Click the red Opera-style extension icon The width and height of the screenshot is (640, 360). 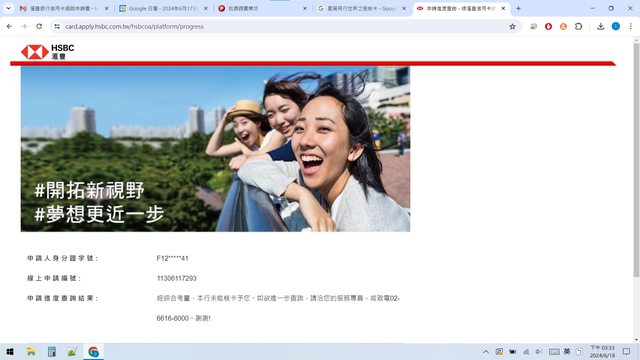[548, 27]
